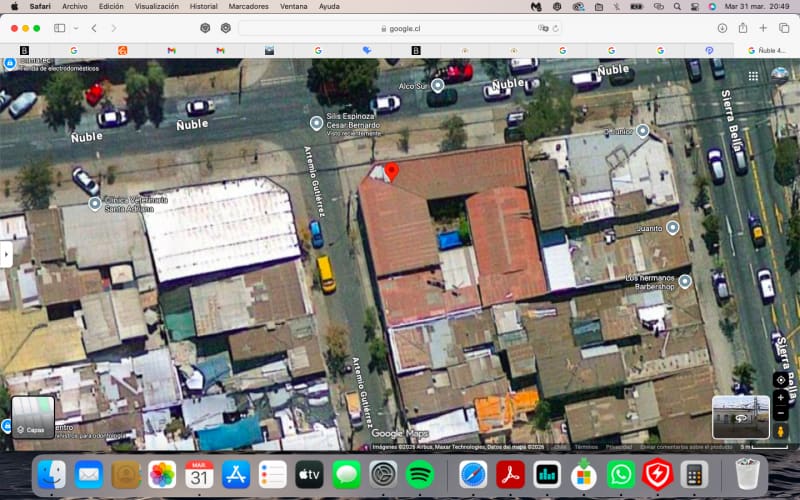
Task: Click the first shield extension icon
Action: point(205,28)
